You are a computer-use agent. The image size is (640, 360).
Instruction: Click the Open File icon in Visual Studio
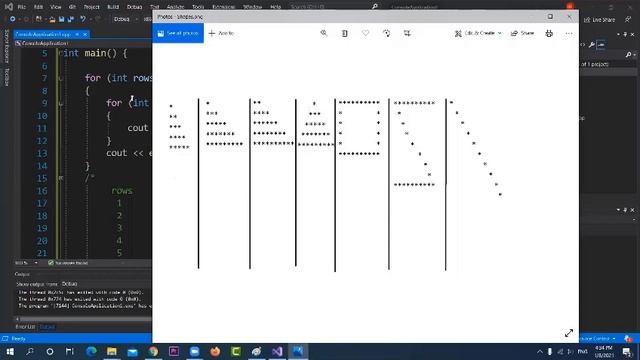[52, 19]
